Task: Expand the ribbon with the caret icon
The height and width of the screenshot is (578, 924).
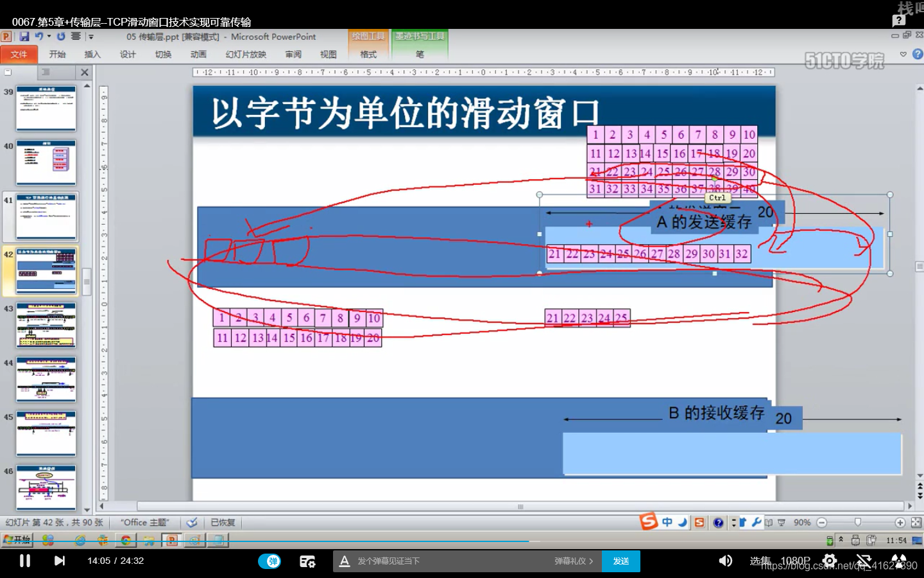Action: click(x=903, y=55)
